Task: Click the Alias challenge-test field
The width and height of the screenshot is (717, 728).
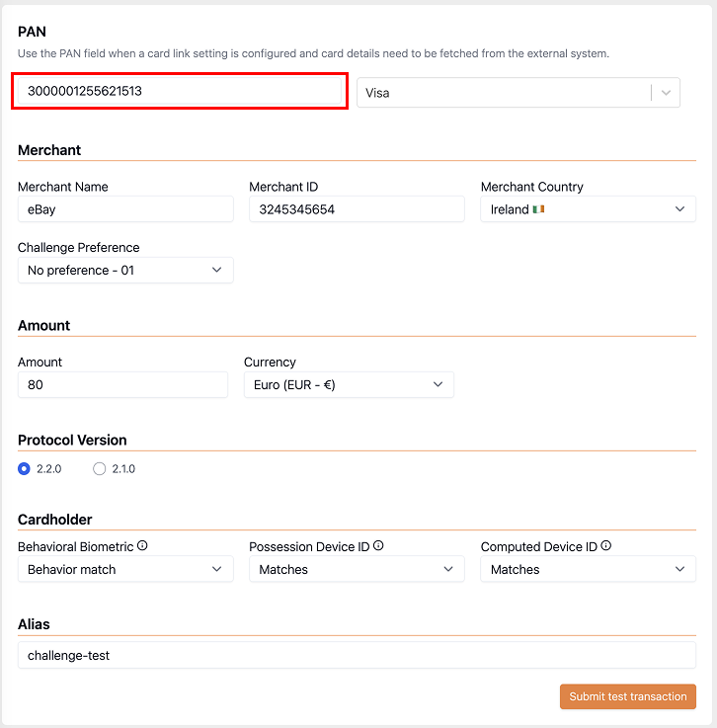Action: tap(357, 655)
